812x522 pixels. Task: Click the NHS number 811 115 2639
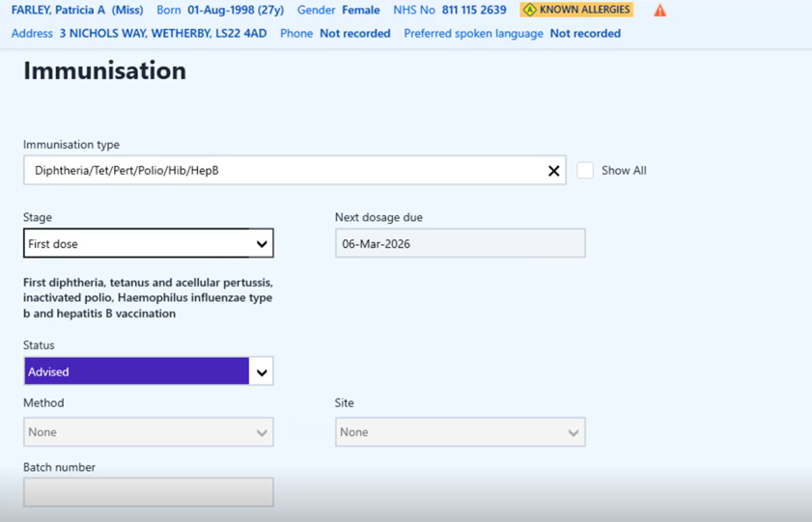(x=474, y=10)
